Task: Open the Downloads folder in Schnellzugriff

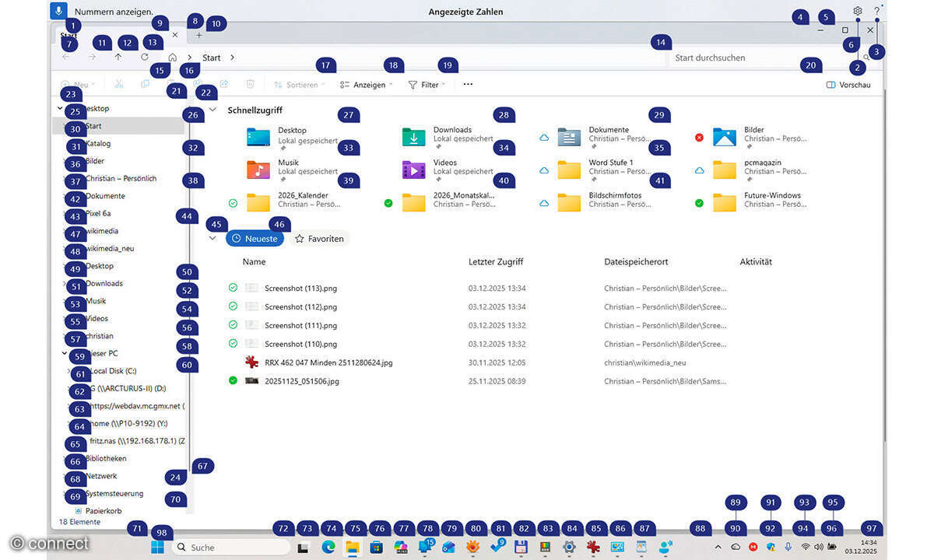Action: pyautogui.click(x=414, y=138)
